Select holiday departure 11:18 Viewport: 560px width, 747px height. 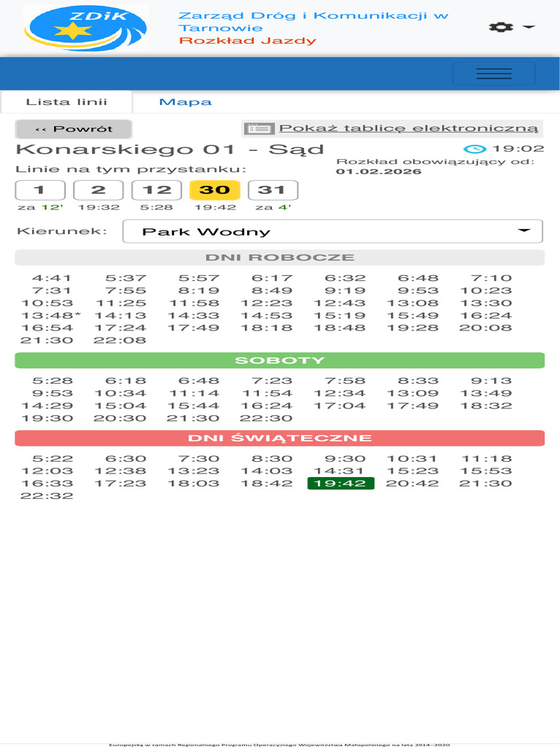click(x=486, y=459)
